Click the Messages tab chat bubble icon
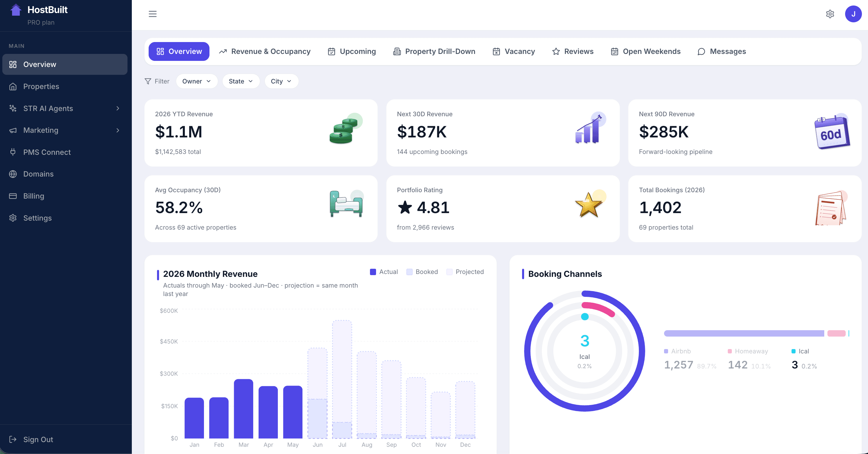This screenshot has height=454, width=868. click(701, 52)
